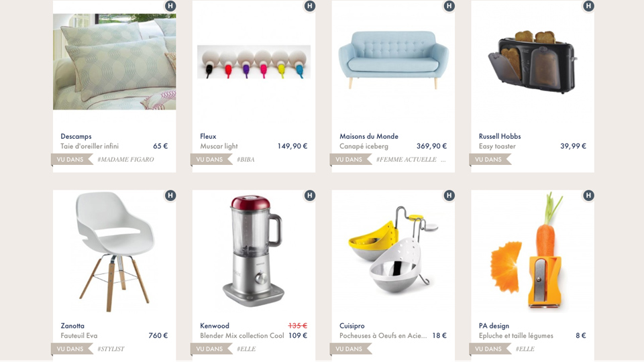Click the H badge on Cuisipro card
644x362 pixels.
point(449,195)
